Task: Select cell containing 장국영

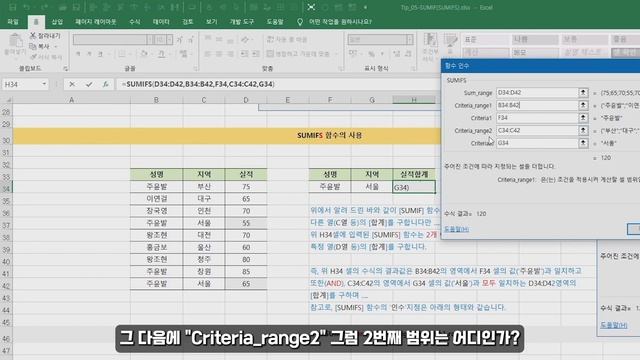Action: (156, 211)
